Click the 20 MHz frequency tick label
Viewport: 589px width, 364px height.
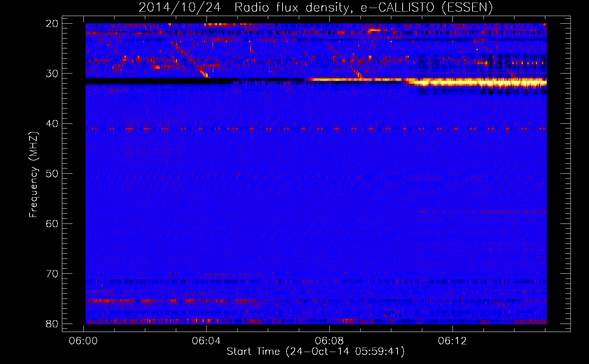52,24
